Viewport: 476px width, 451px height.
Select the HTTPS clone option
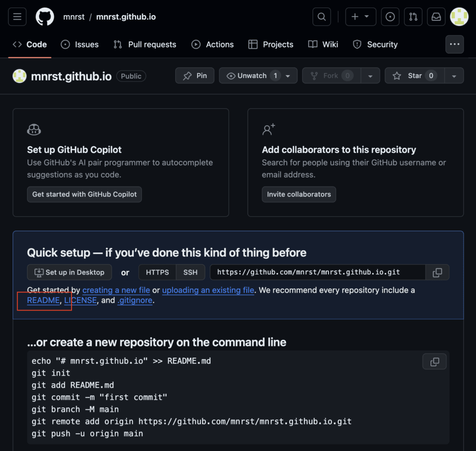[157, 272]
